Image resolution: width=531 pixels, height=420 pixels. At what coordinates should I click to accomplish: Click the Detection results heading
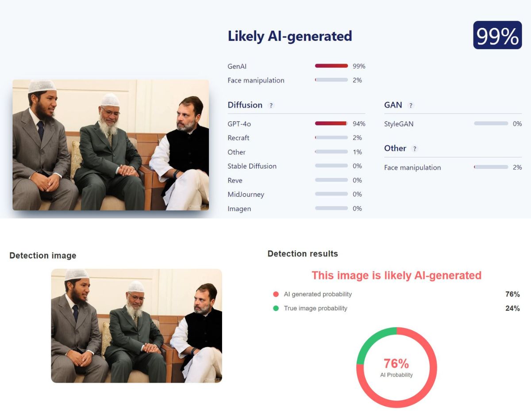click(x=303, y=254)
